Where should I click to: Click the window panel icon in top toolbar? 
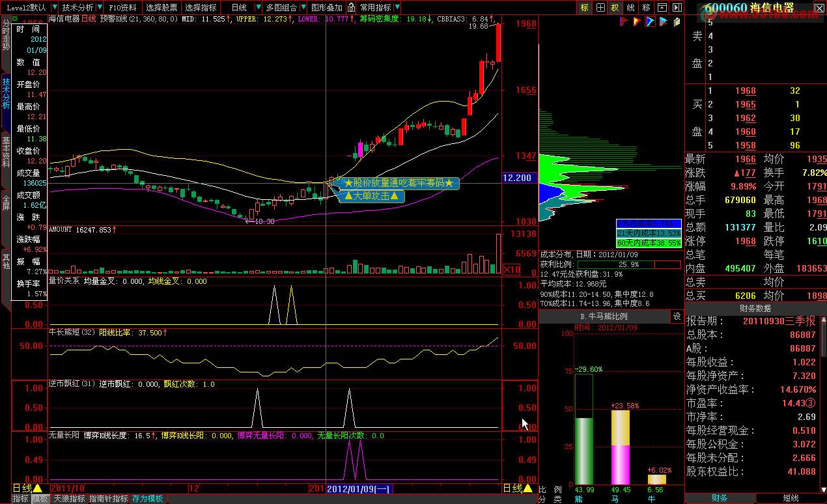[662, 8]
